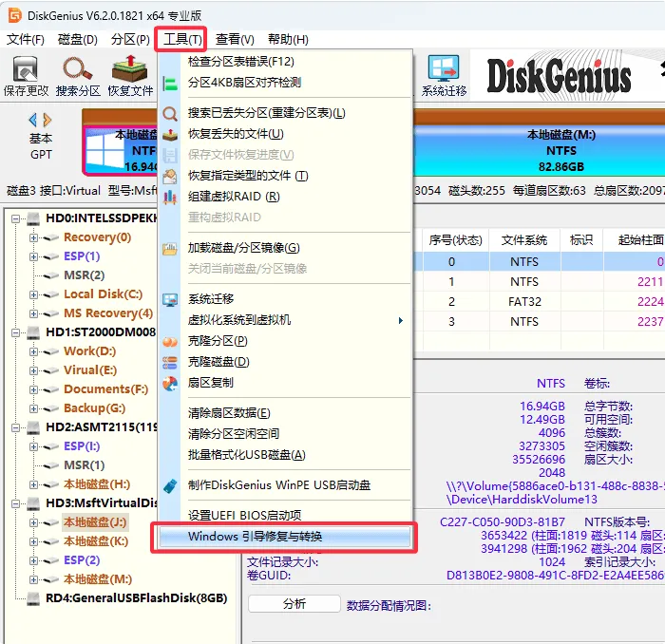The height and width of the screenshot is (644, 665).
Task: Open the 扇区复制 menu entry
Action: click(210, 383)
